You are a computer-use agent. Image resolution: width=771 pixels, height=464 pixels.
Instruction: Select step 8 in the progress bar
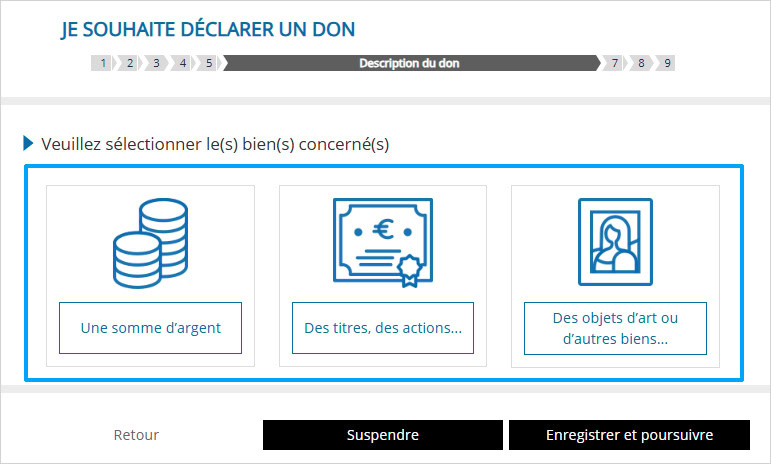tap(640, 63)
